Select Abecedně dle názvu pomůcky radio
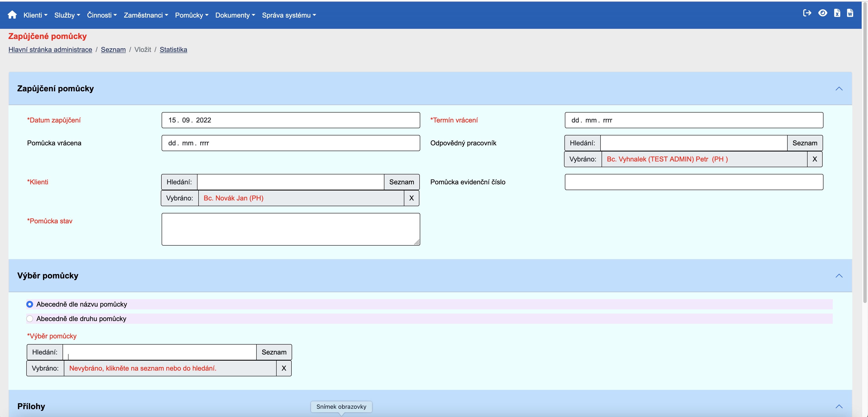868x417 pixels. tap(30, 304)
